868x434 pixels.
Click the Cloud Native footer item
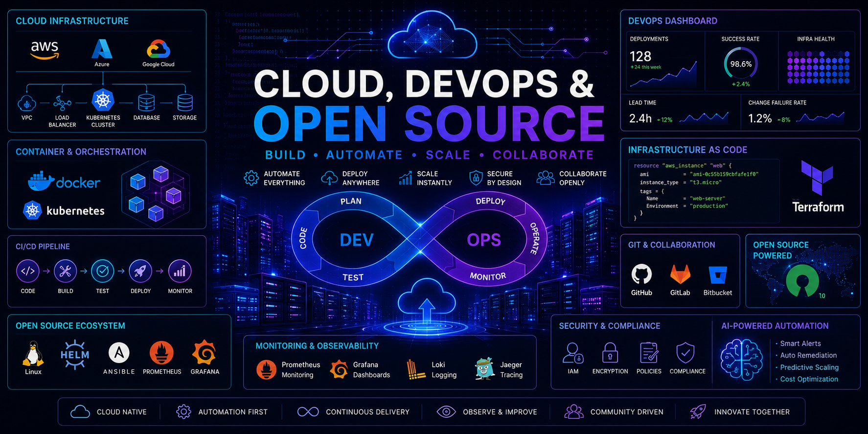(x=109, y=412)
